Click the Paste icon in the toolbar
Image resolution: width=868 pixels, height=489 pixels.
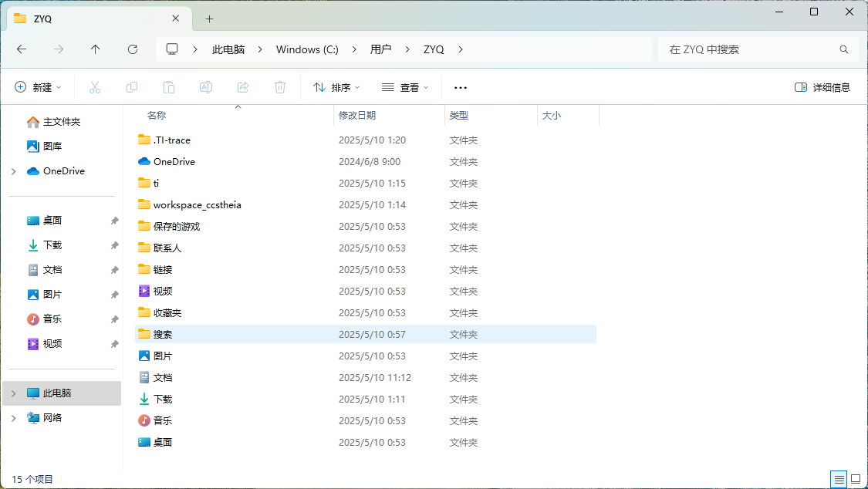tap(168, 86)
